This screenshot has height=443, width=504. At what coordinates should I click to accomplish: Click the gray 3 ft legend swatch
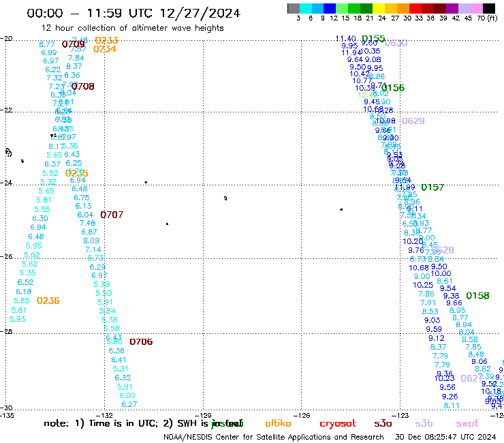pos(294,8)
